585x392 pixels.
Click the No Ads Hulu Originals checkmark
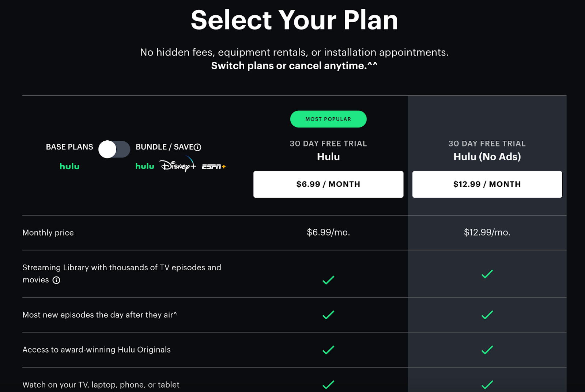[x=487, y=350]
